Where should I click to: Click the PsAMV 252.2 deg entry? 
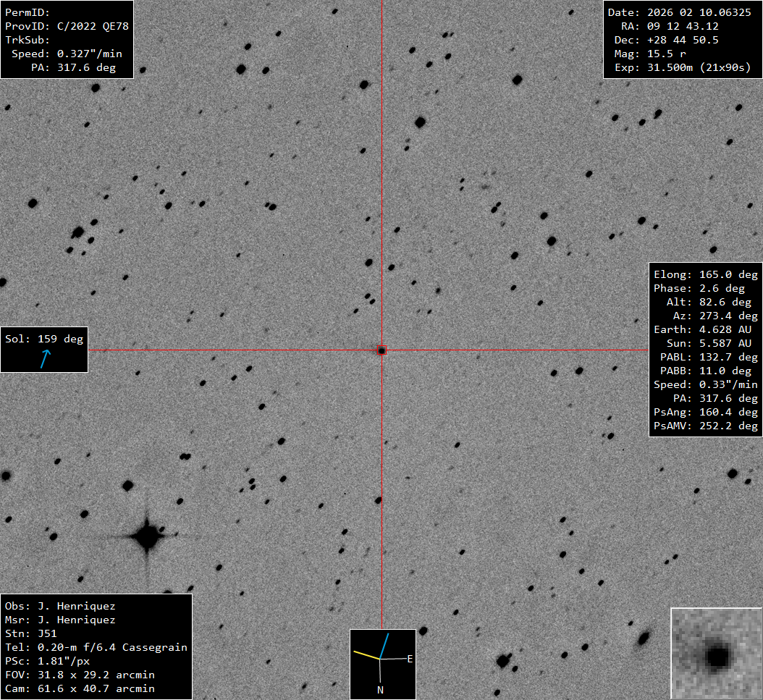(706, 426)
